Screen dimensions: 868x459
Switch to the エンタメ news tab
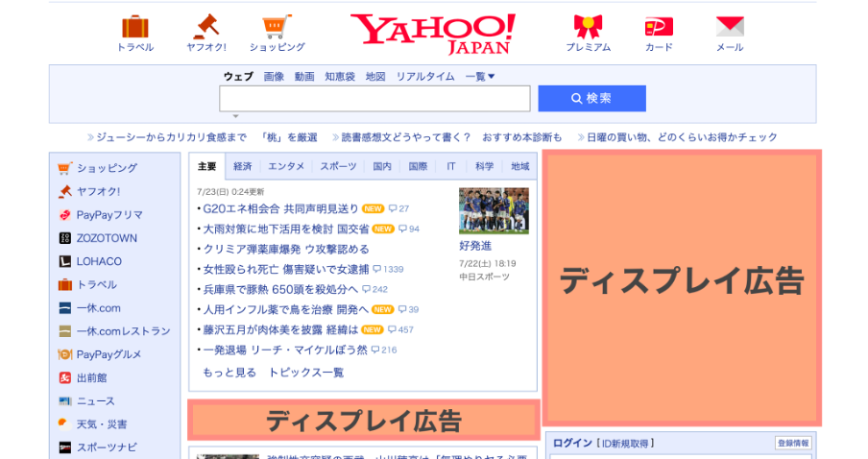coord(286,166)
